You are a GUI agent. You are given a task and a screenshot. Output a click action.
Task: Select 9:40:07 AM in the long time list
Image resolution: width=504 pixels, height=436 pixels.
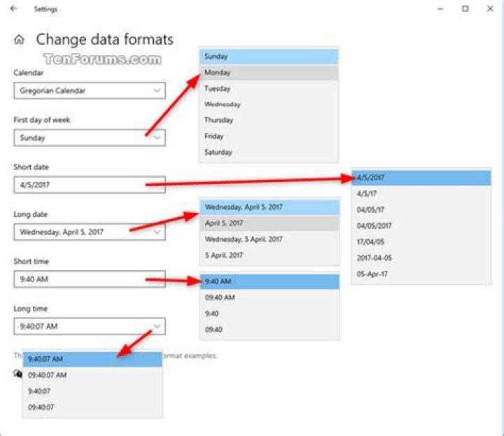click(92, 359)
